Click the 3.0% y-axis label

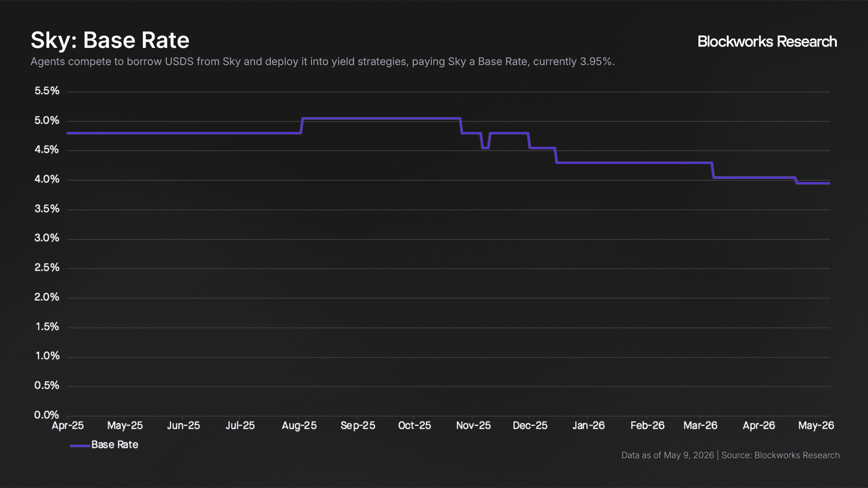pyautogui.click(x=47, y=238)
